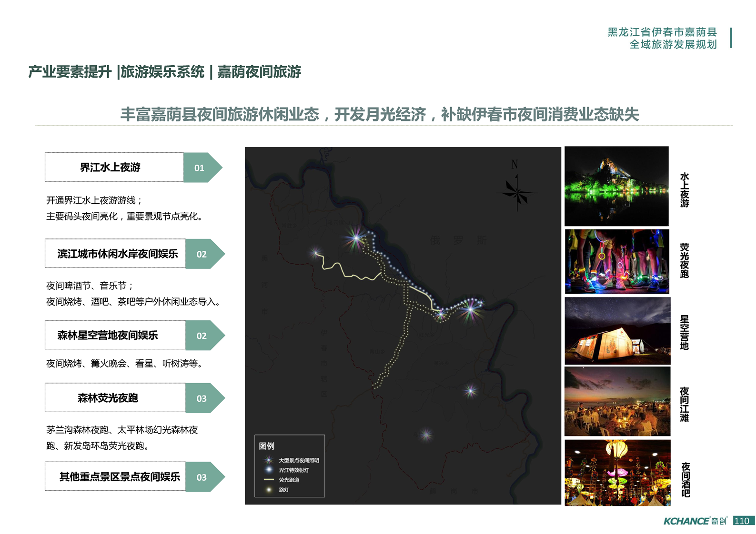Screen dimensions: 756x534
Task: Click the 产业要素提升 heading segment
Action: (x=70, y=72)
